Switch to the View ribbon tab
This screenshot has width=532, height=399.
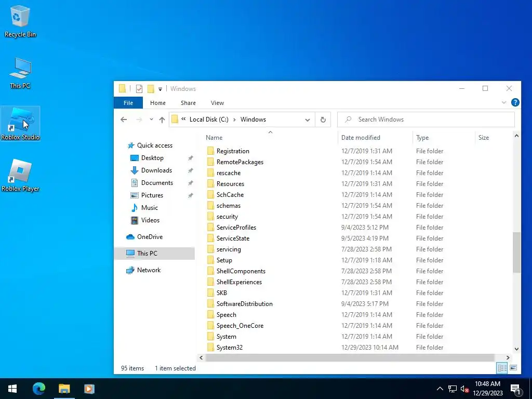click(217, 103)
